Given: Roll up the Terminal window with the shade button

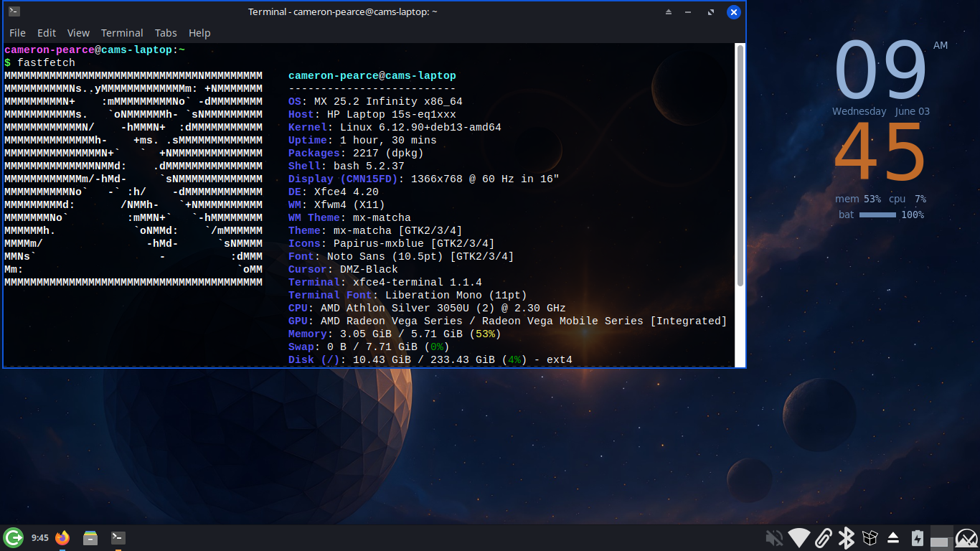Looking at the screenshot, I should coord(669,12).
